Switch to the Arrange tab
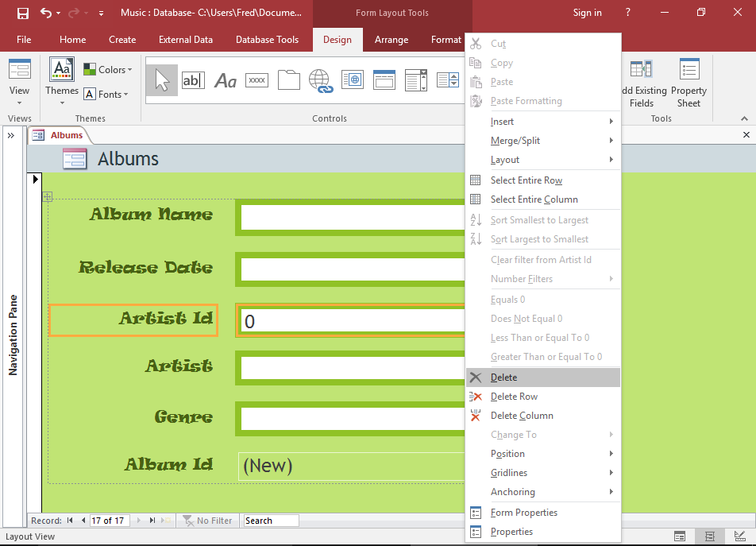The height and width of the screenshot is (546, 756). 391,40
